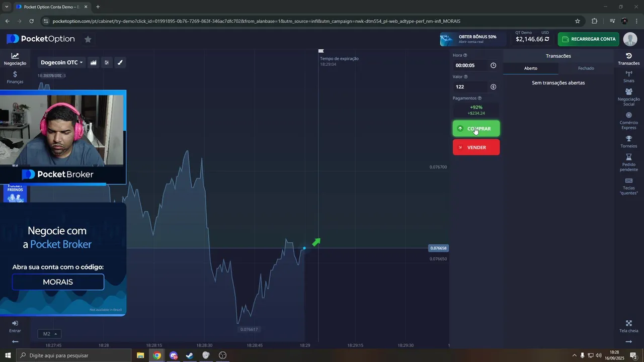
Task: Click the Sem transações abertas message
Action: (x=558, y=83)
